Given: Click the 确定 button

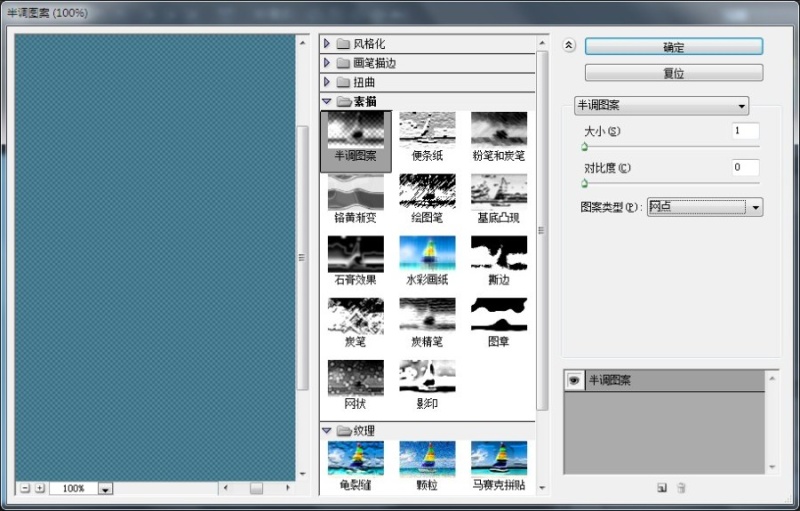Looking at the screenshot, I should (673, 47).
